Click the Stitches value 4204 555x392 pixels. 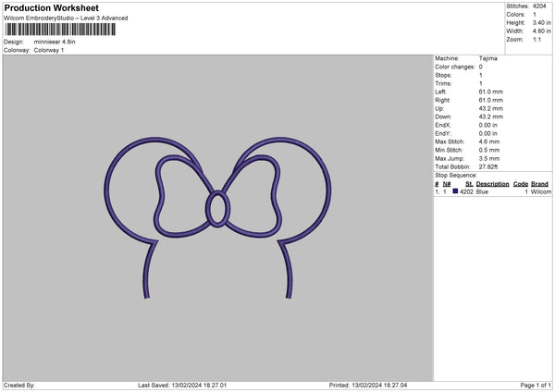[540, 6]
